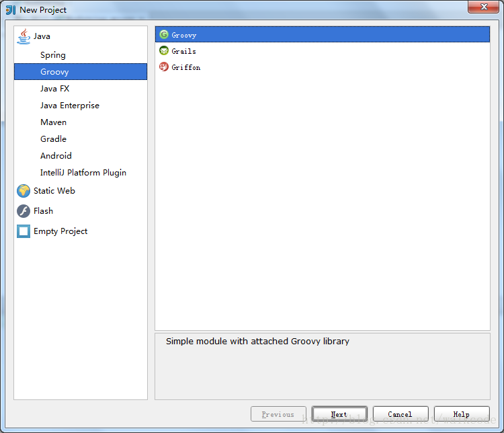Choose the Java FX project type
504x433 pixels.
[54, 89]
